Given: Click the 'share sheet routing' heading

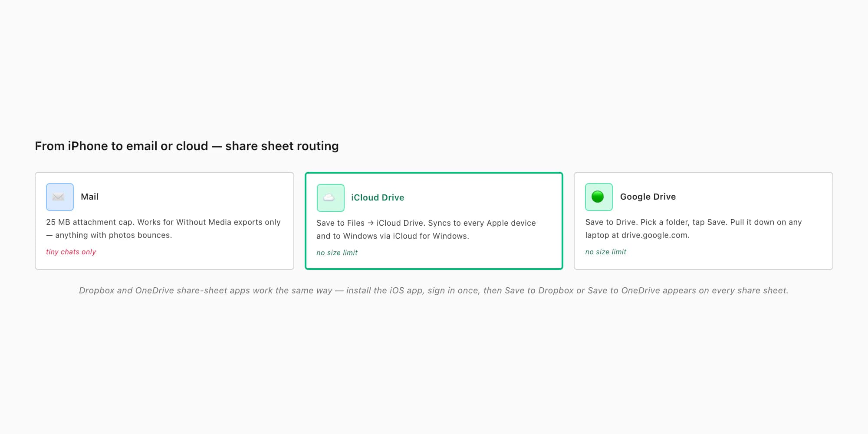Looking at the screenshot, I should [x=187, y=146].
